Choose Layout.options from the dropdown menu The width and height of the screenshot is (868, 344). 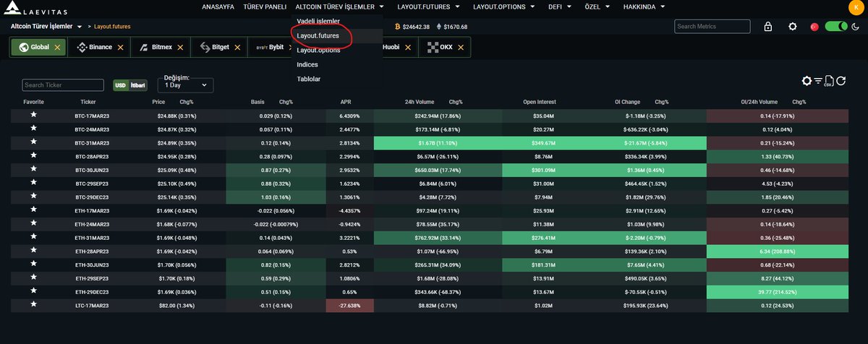coord(318,50)
